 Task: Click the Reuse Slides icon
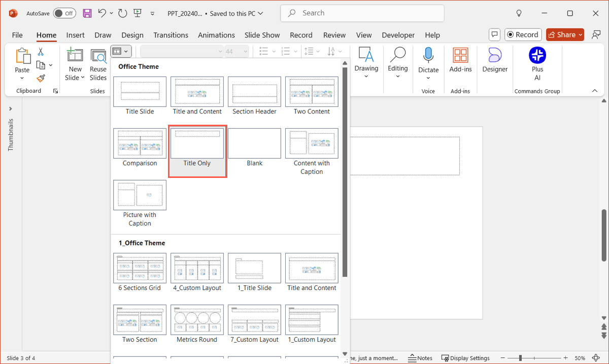pos(98,56)
